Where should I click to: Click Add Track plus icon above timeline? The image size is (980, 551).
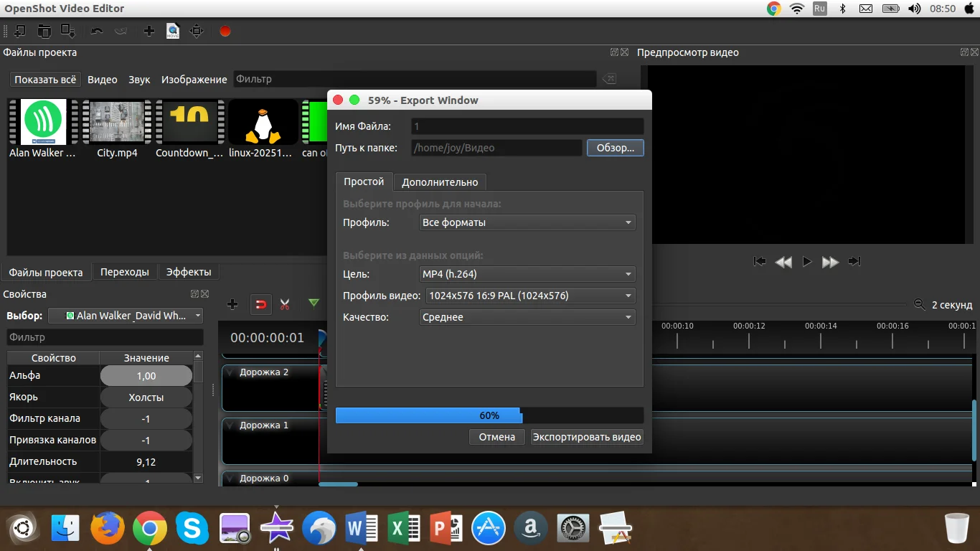point(232,305)
